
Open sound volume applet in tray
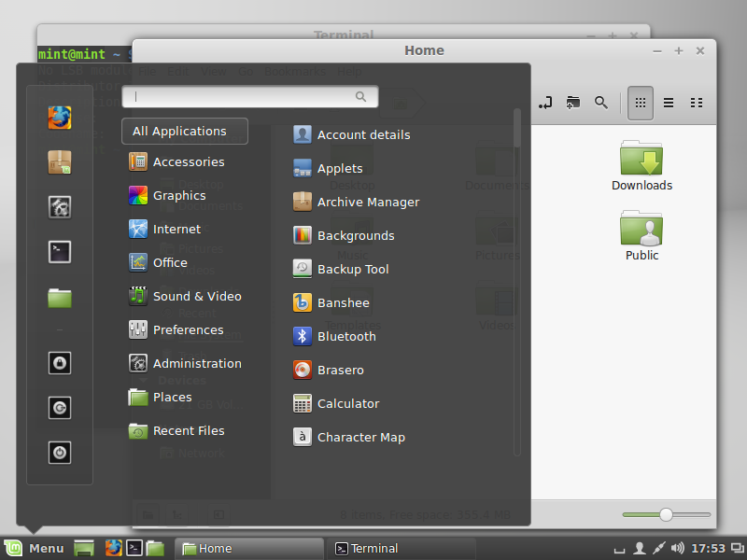click(678, 549)
